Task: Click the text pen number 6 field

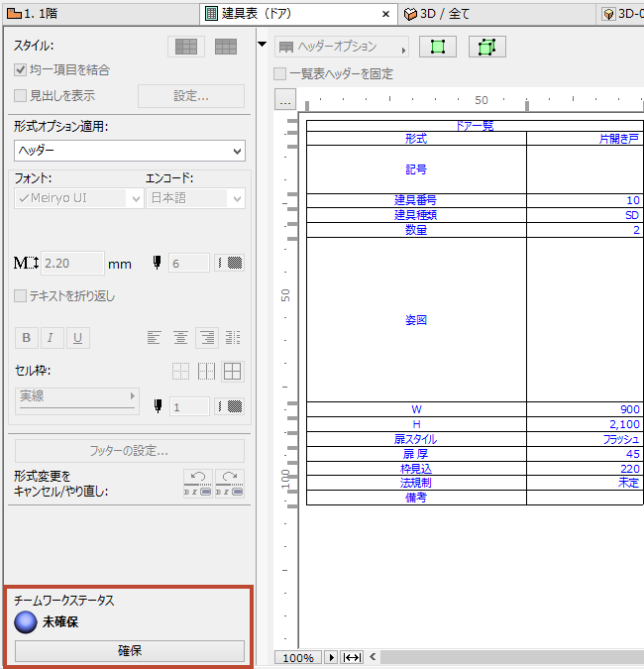Action: coord(189,263)
